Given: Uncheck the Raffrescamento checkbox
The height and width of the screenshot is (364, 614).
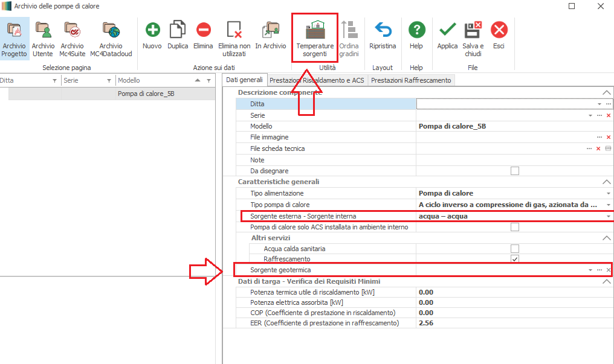Looking at the screenshot, I should (x=515, y=259).
